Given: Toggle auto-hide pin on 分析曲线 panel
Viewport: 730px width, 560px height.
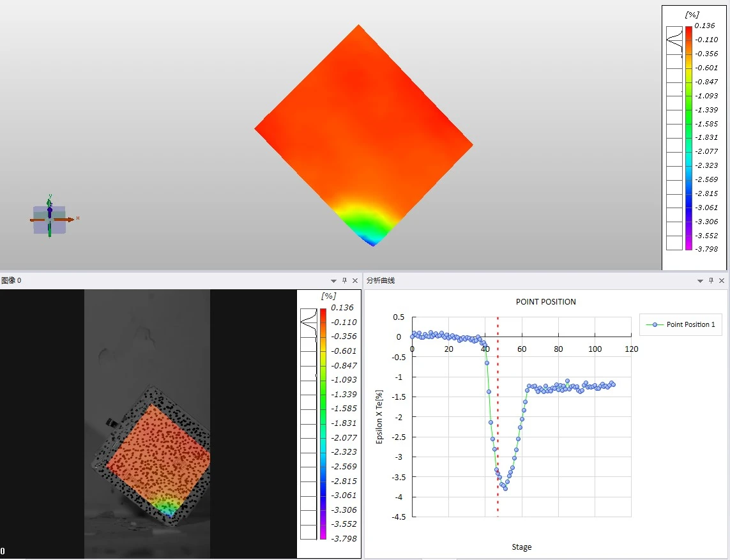Looking at the screenshot, I should (711, 281).
